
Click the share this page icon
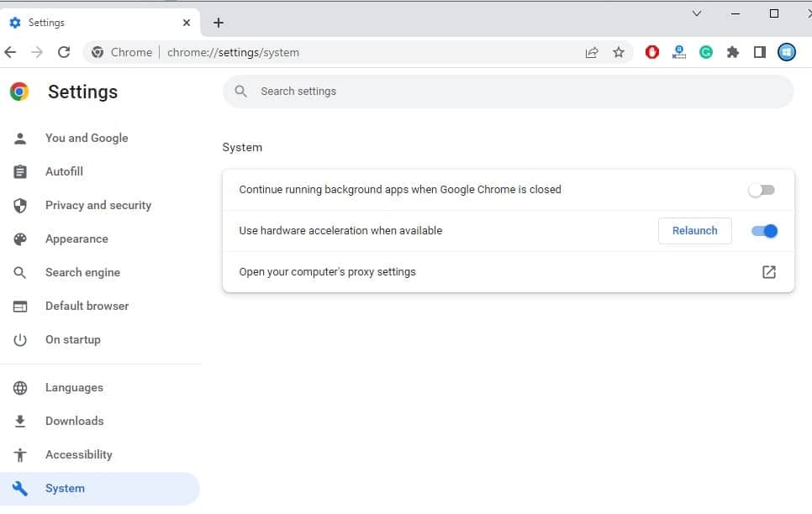tap(592, 52)
